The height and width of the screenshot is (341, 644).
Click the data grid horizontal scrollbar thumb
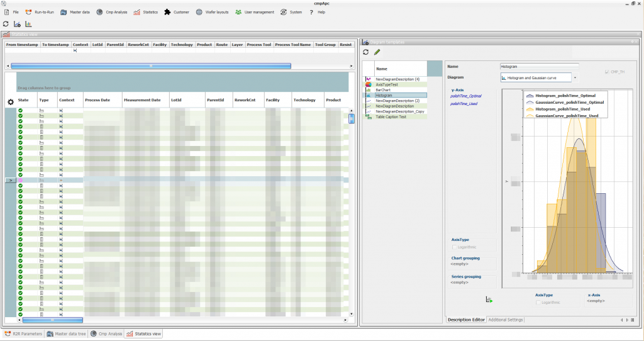53,320
